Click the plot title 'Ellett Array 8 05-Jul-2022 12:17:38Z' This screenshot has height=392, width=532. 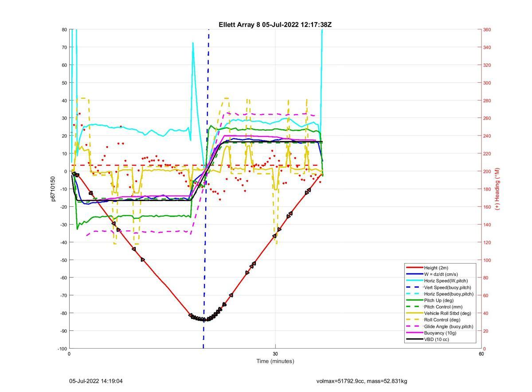pos(275,25)
